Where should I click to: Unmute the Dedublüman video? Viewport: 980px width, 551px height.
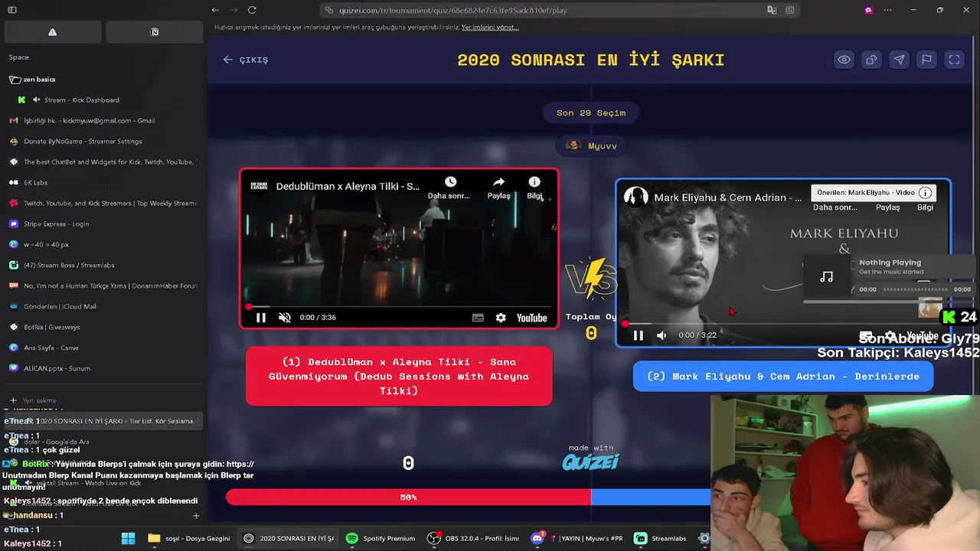(x=284, y=318)
